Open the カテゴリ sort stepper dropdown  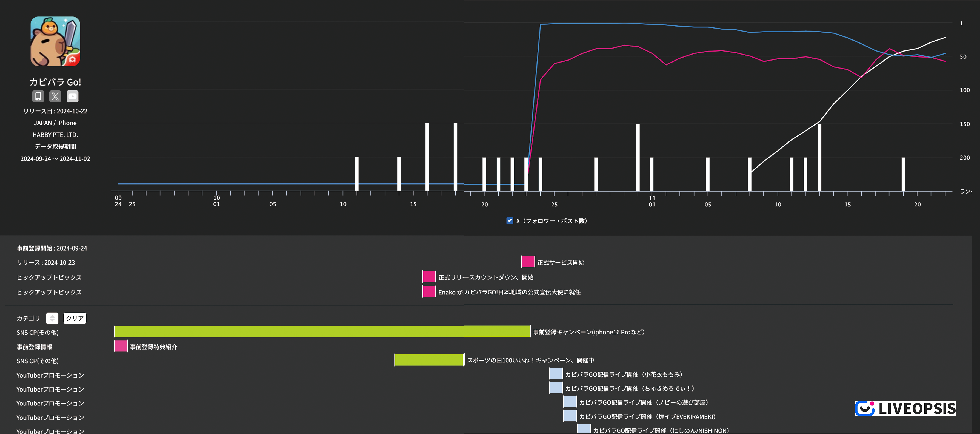coord(52,318)
